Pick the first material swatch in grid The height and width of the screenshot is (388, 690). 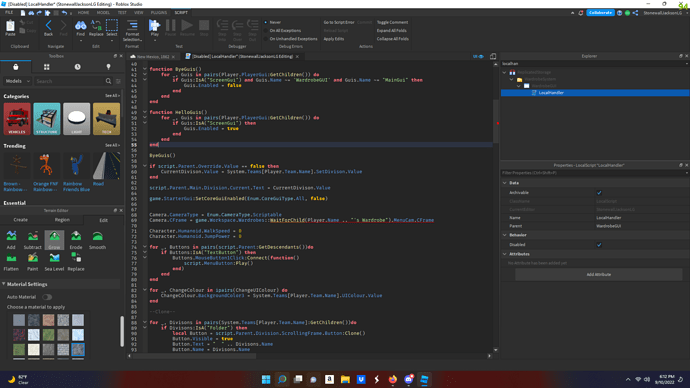(x=19, y=320)
